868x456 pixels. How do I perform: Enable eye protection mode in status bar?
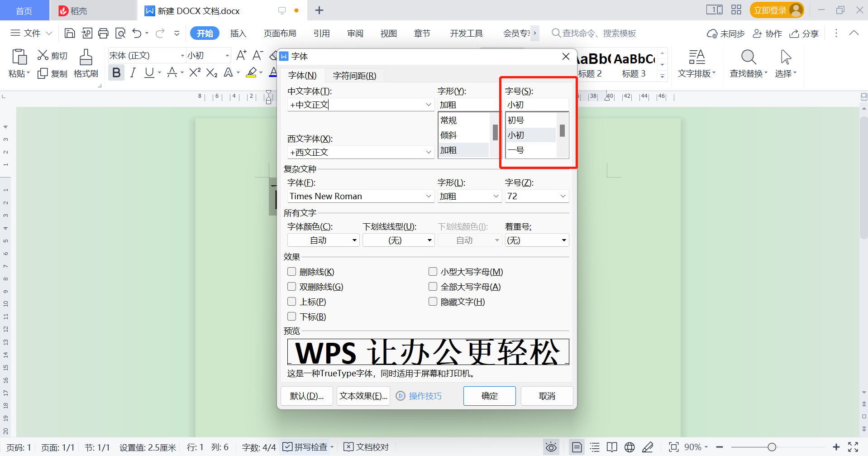(551, 447)
